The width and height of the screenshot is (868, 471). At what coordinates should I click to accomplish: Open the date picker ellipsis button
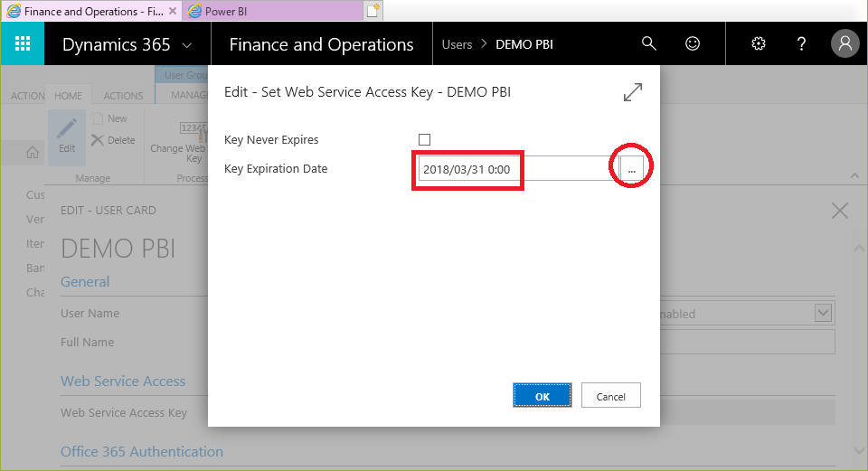tap(632, 169)
